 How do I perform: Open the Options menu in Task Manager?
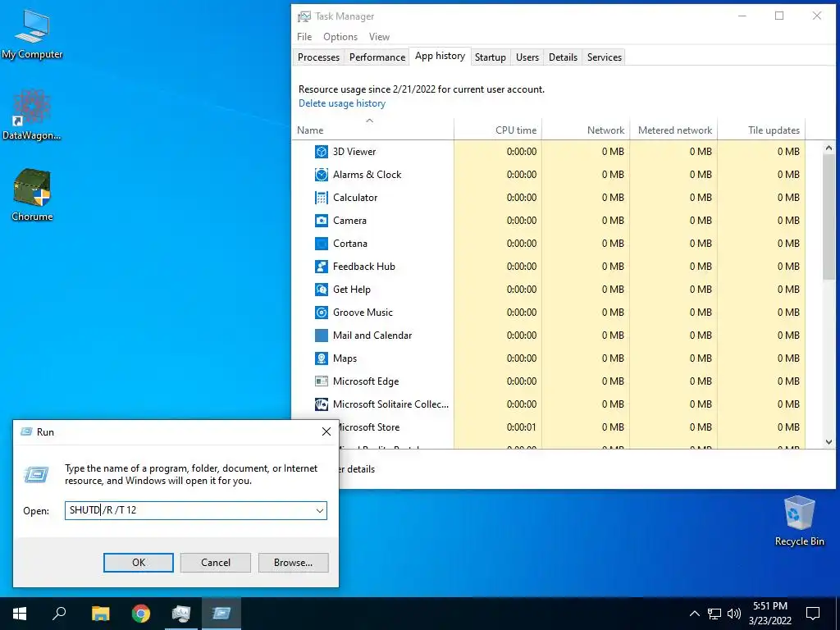(340, 37)
